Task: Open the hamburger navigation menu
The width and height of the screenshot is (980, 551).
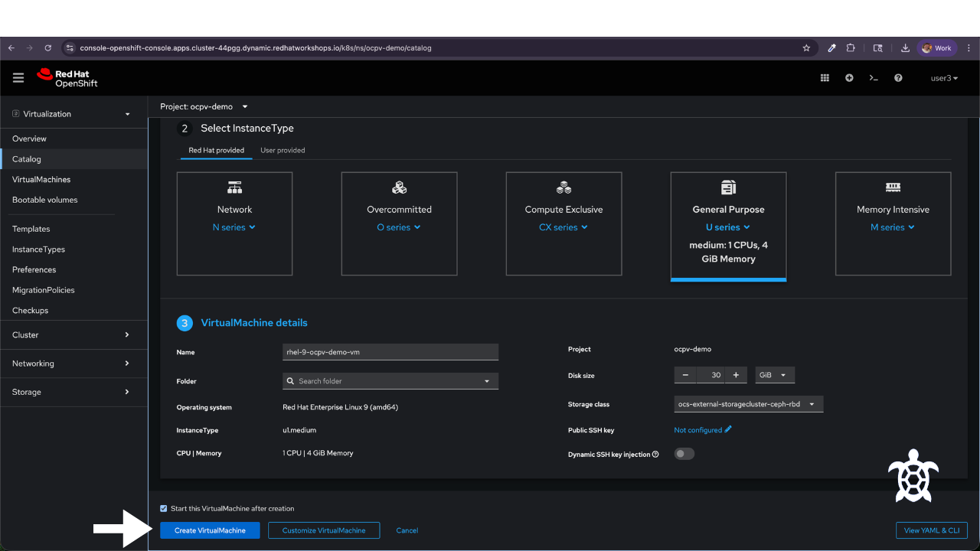Action: (18, 78)
